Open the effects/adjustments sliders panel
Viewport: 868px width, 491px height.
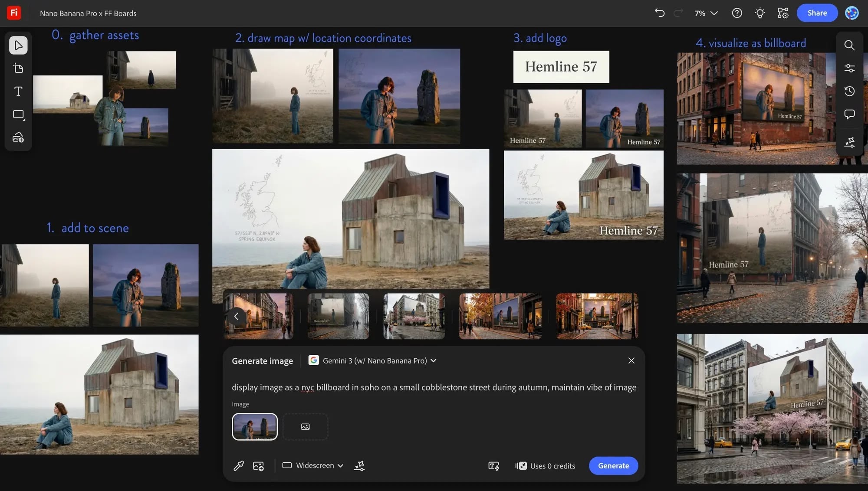849,68
